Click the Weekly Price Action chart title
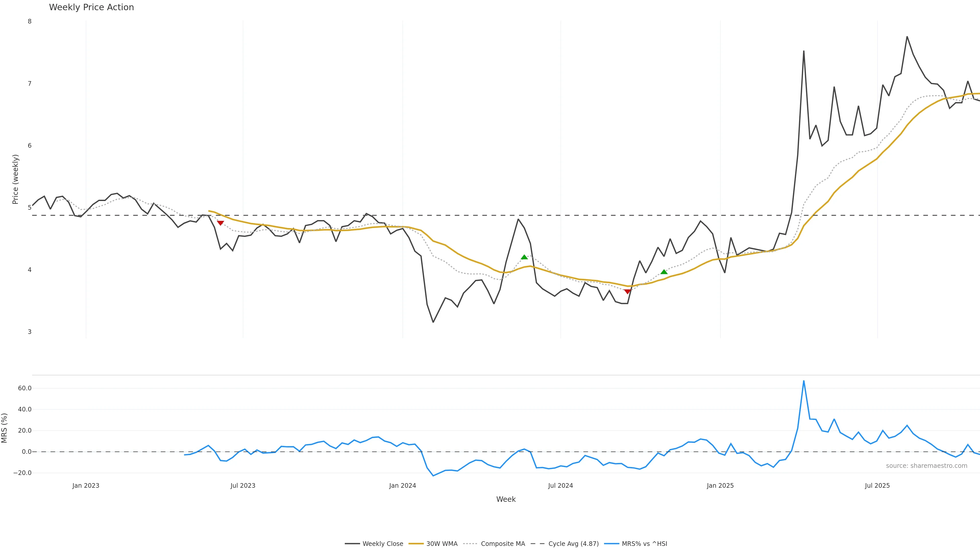The image size is (980, 551). (x=91, y=7)
